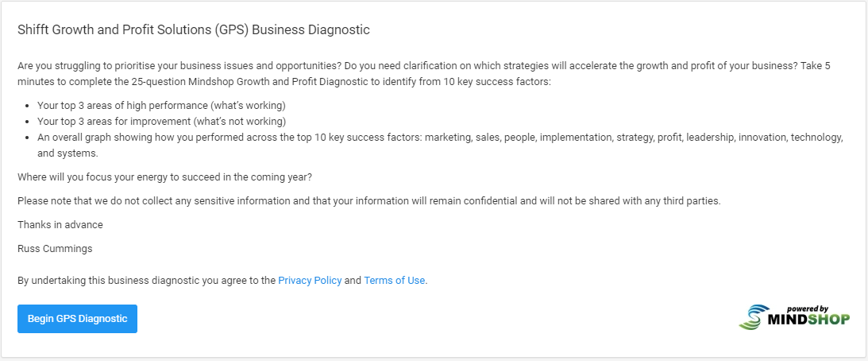The height and width of the screenshot is (361, 868).
Task: Click the 'By undertaking this business diagnostic' text
Action: (147, 281)
